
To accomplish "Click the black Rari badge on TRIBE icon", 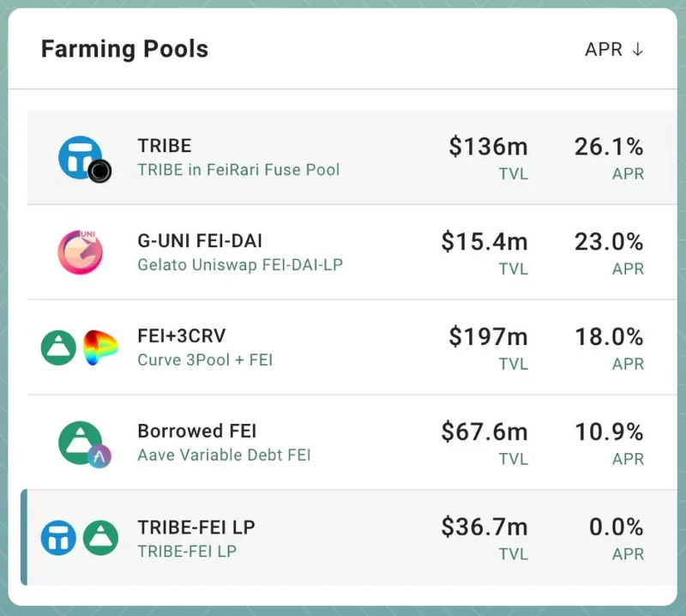I will 99,171.
